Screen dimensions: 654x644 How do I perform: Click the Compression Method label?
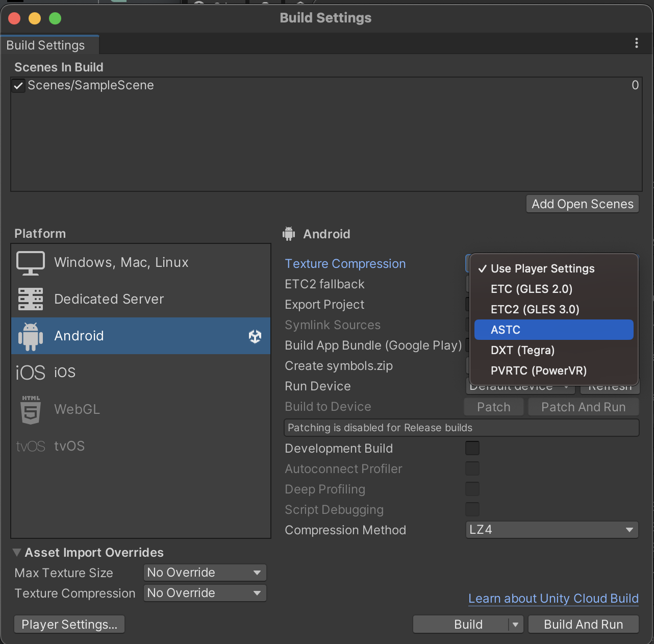click(345, 530)
